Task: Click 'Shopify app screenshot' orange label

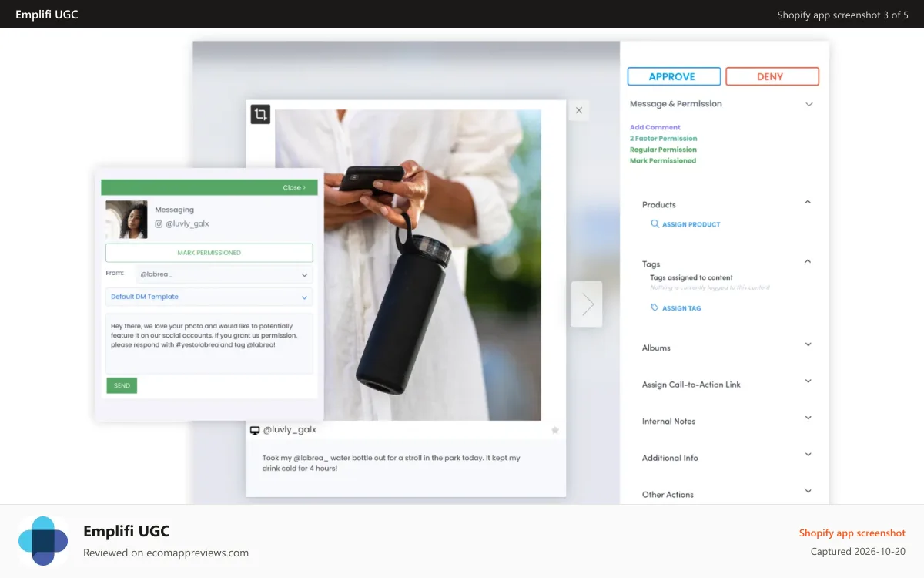Action: [852, 533]
